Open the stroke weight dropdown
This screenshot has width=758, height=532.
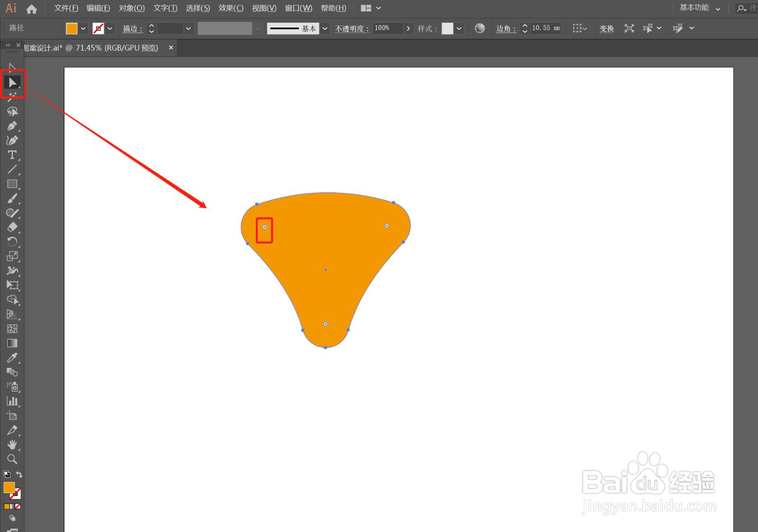pyautogui.click(x=188, y=28)
